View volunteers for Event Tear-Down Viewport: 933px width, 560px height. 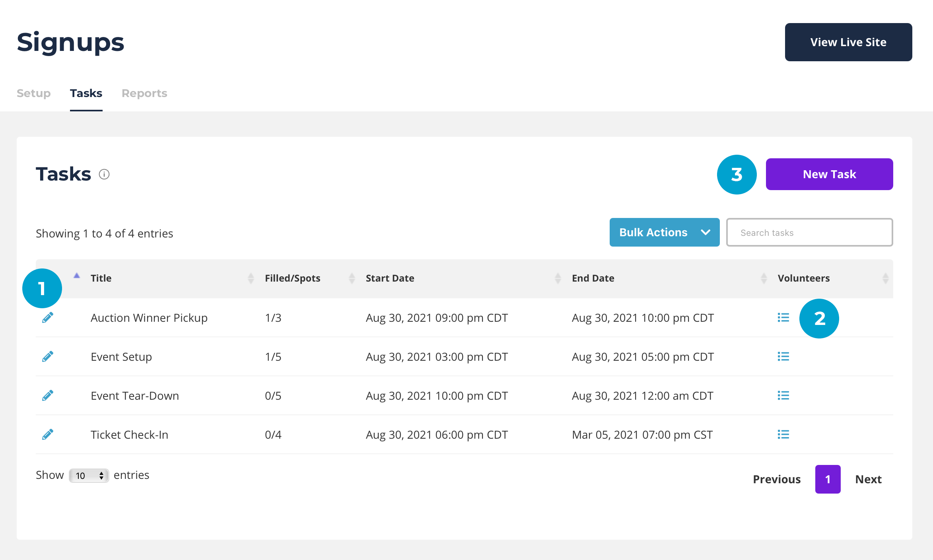click(783, 396)
